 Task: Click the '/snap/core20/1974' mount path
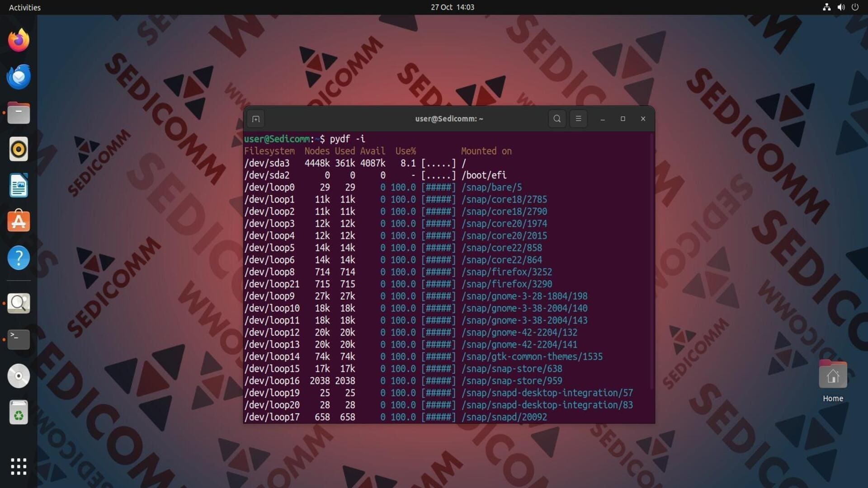[x=504, y=224]
